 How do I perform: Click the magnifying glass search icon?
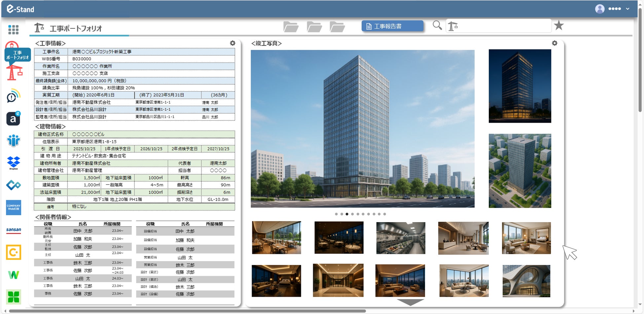click(437, 25)
